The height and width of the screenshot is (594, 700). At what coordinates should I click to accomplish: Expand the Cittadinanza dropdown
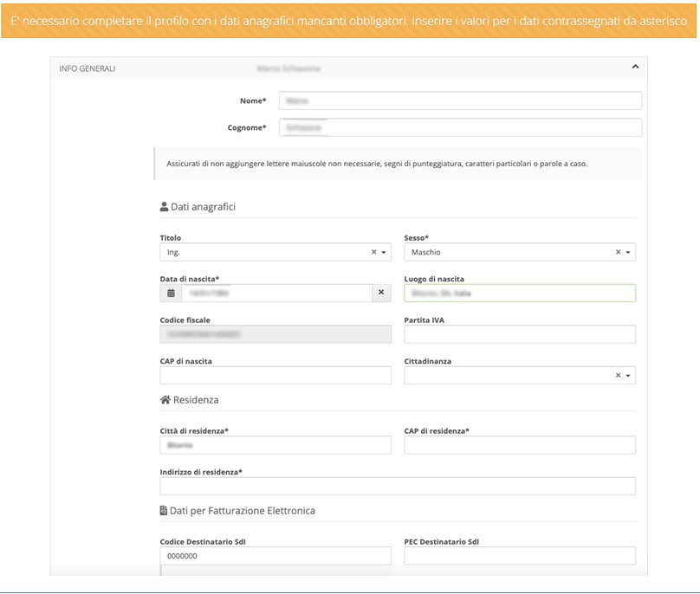click(628, 376)
